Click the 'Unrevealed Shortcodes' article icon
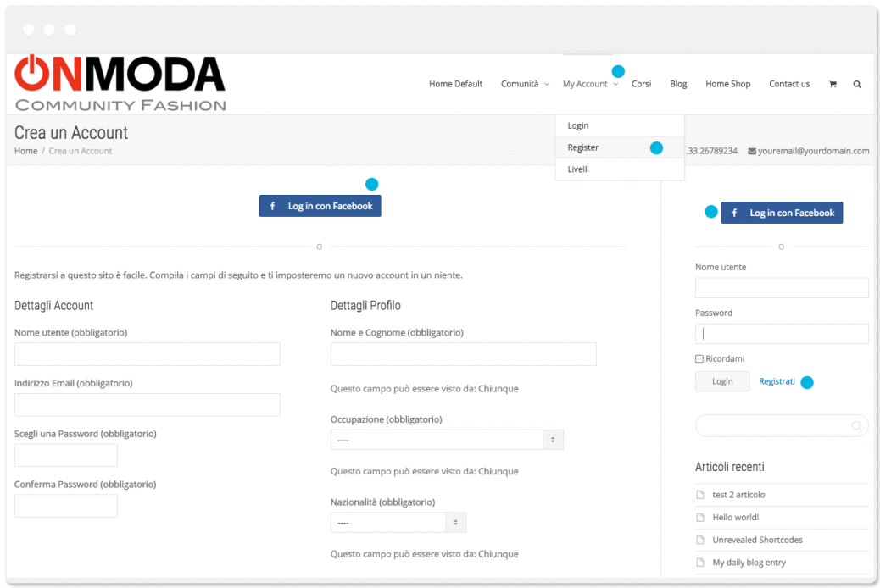Image resolution: width=880 pixels, height=588 pixels. coord(700,540)
